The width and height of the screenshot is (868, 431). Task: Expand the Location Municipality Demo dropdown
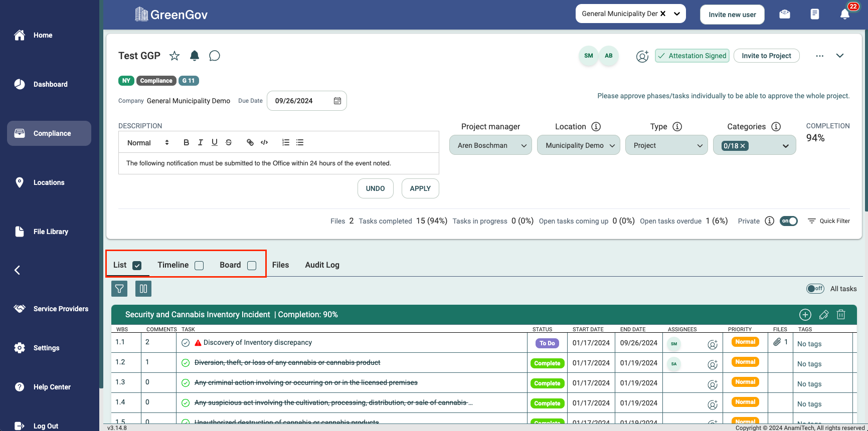click(x=578, y=145)
